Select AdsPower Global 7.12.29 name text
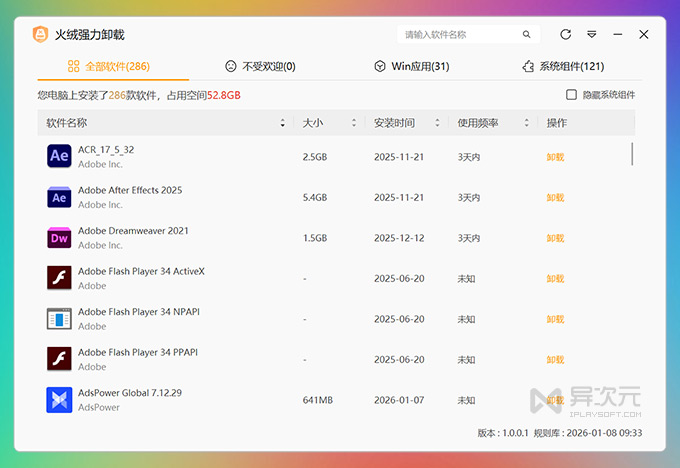The height and width of the screenshot is (468, 680). click(x=130, y=393)
